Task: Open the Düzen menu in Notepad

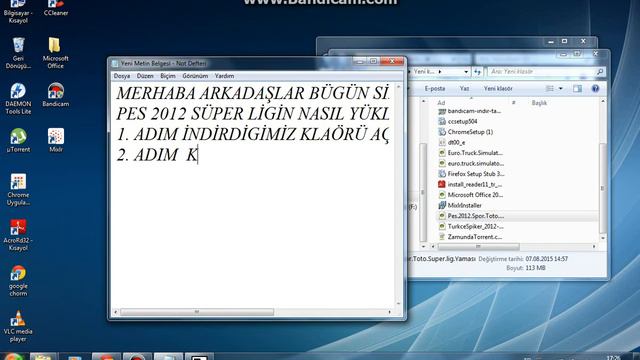Action: coord(145,76)
